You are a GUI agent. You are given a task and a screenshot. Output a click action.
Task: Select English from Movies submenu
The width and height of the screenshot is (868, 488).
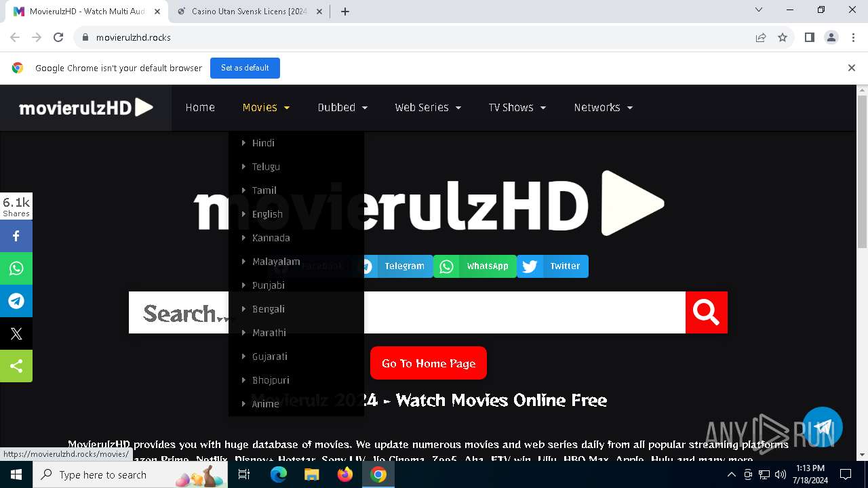296,214
